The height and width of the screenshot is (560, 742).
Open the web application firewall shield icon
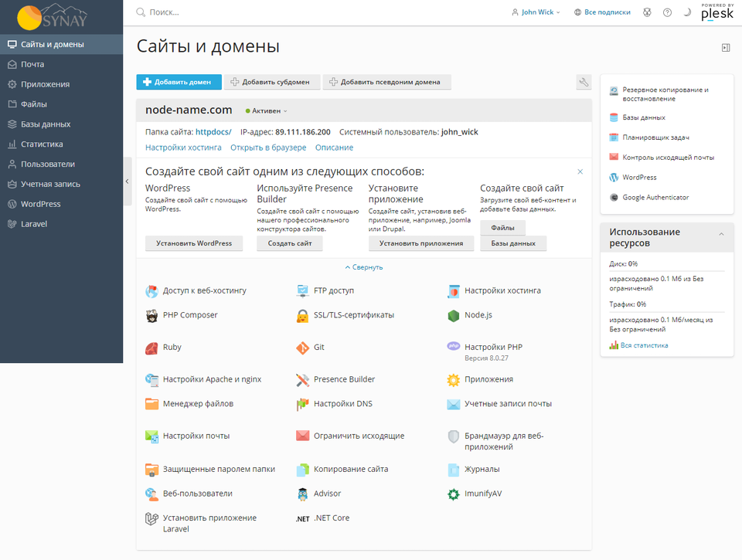click(454, 436)
